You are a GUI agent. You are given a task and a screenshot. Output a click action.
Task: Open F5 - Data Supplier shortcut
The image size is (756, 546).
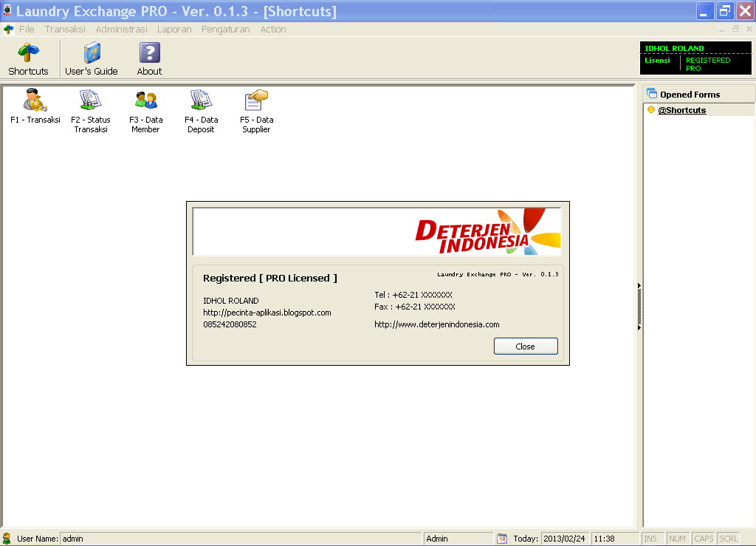click(256, 111)
